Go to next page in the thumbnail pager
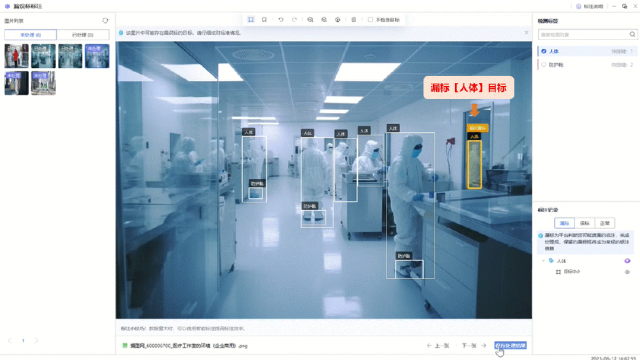 point(36,340)
